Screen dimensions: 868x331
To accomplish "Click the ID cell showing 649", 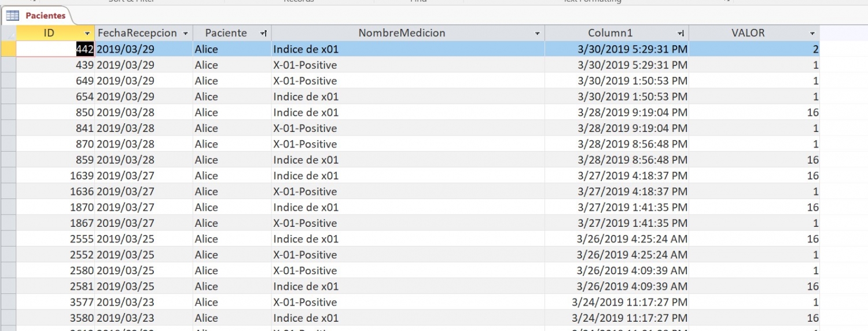I will coord(56,80).
